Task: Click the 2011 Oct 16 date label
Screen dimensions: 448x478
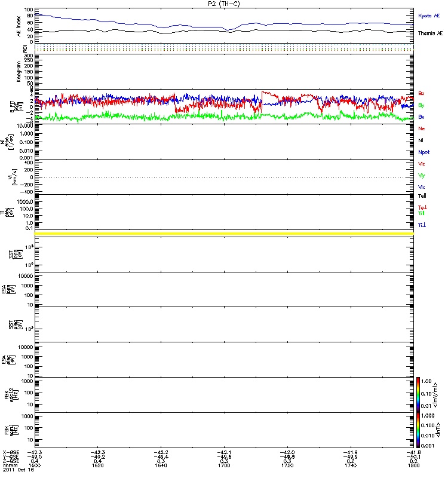Action: tap(19, 470)
